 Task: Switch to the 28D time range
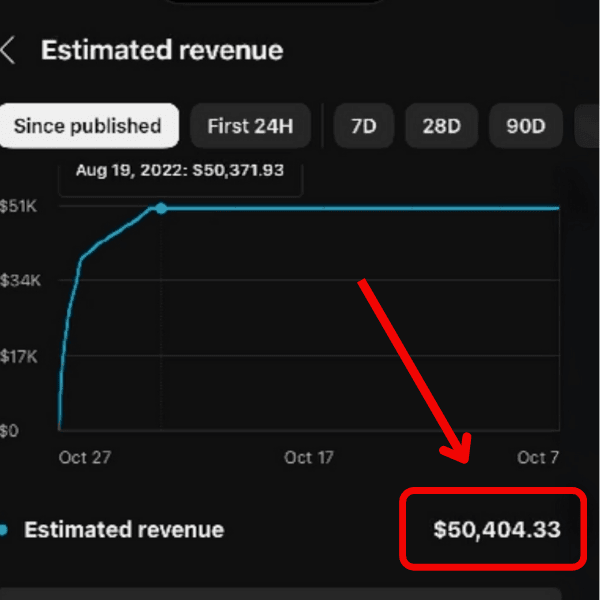click(441, 126)
